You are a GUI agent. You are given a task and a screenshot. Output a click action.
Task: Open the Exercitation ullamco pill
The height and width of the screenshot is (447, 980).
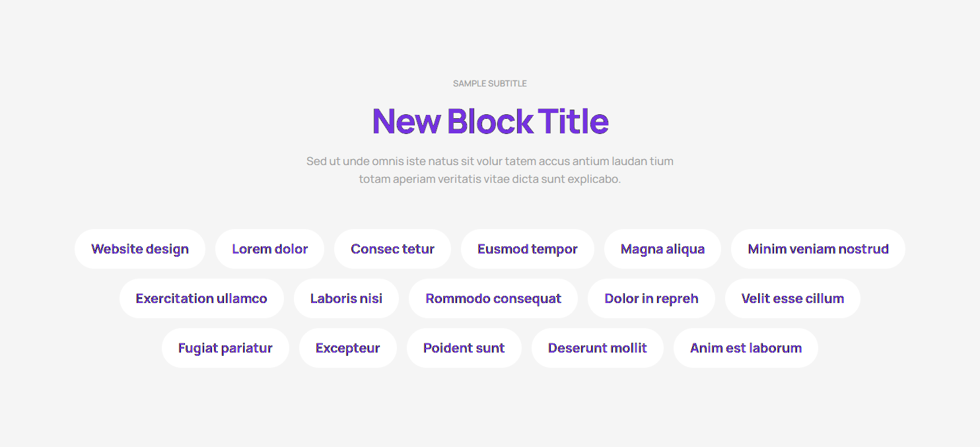201,298
